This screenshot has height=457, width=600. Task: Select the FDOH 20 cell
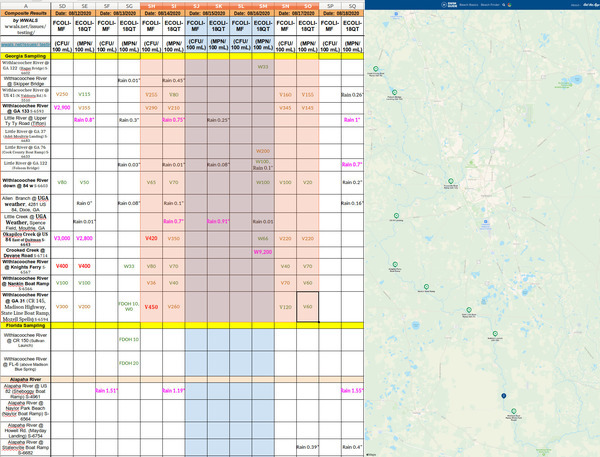pos(129,363)
